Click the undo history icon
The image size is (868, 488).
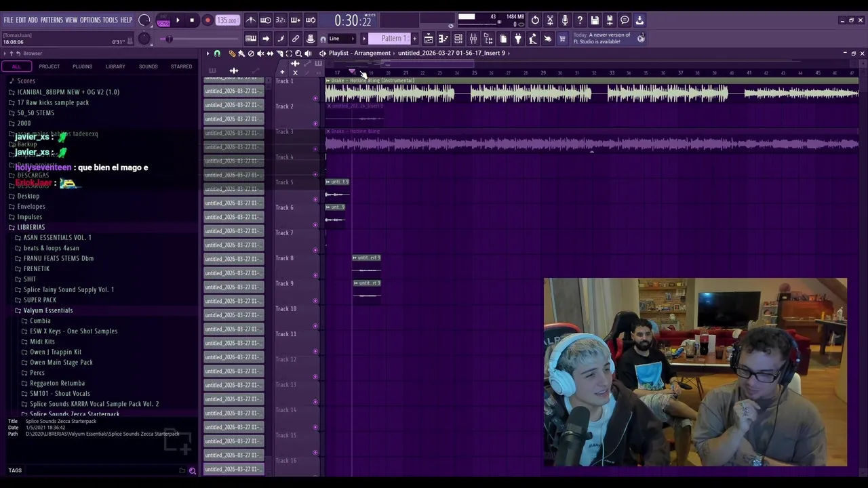[x=535, y=20]
